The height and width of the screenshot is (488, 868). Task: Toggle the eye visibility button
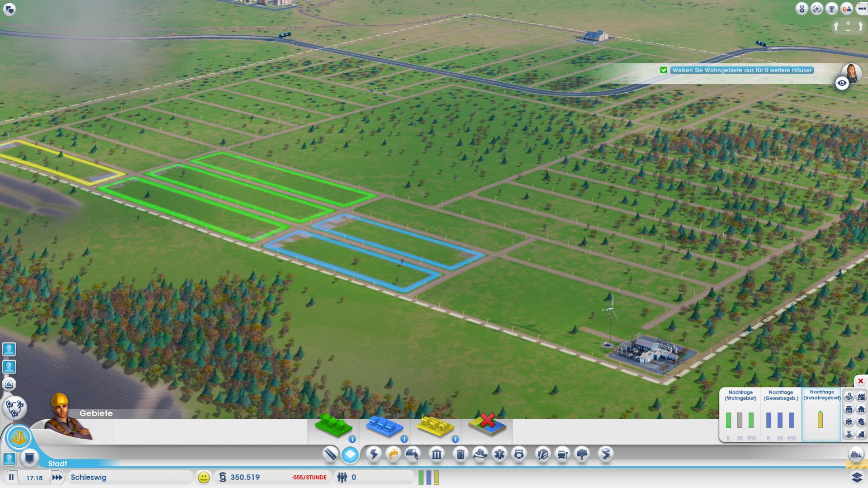coord(842,83)
